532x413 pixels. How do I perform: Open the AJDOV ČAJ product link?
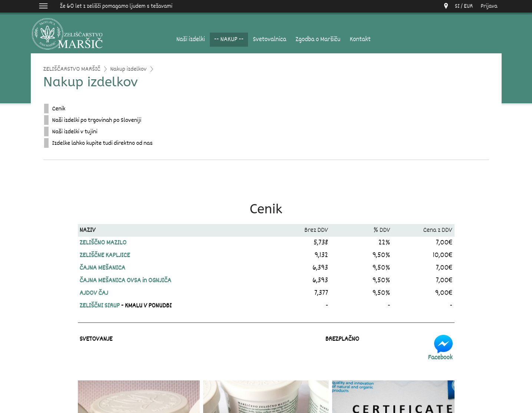tap(94, 293)
